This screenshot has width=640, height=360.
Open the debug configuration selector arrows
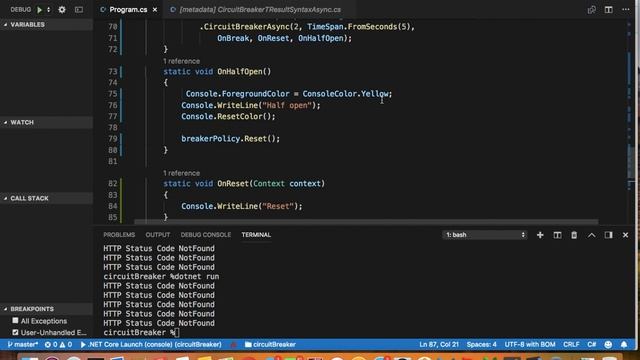pyautogui.click(x=49, y=9)
